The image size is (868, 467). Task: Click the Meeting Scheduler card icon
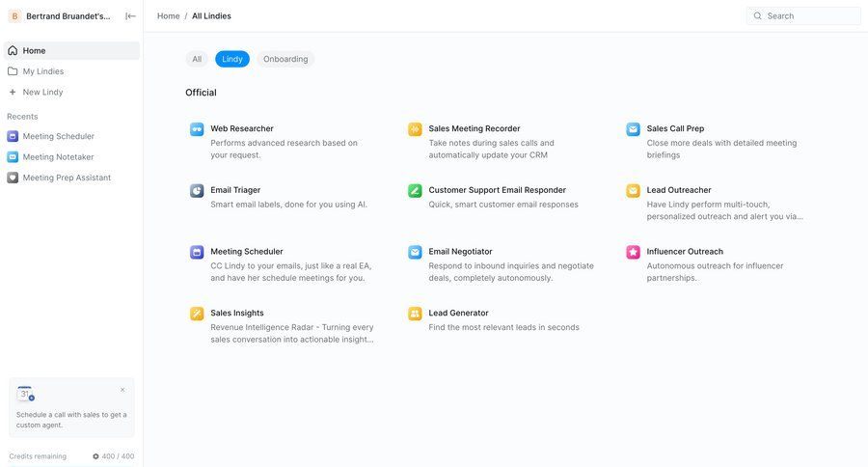coord(197,252)
